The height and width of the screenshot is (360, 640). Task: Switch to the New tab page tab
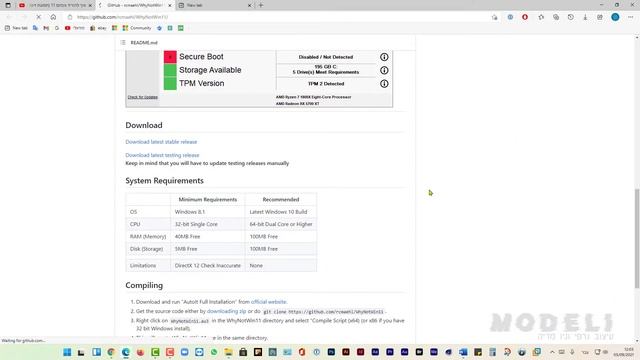pos(214,5)
